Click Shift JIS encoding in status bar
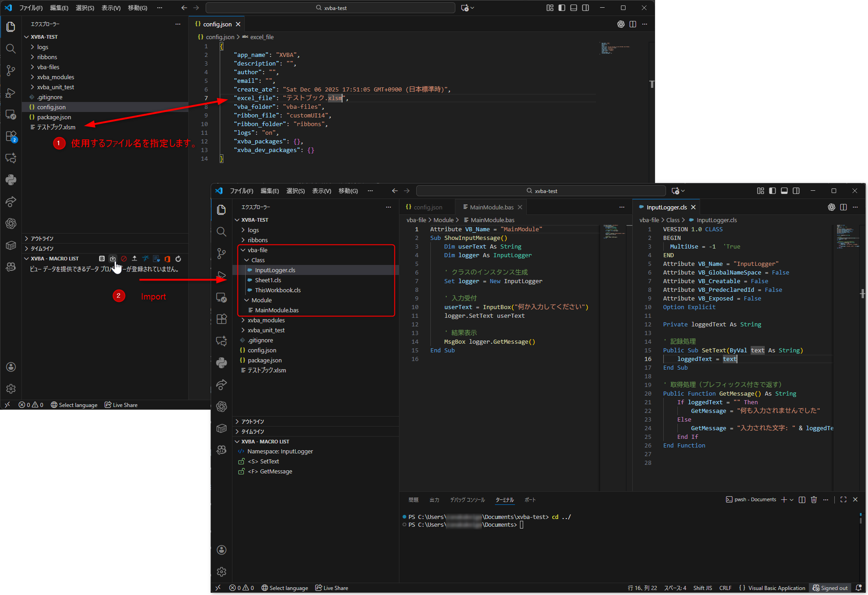 pyautogui.click(x=703, y=588)
